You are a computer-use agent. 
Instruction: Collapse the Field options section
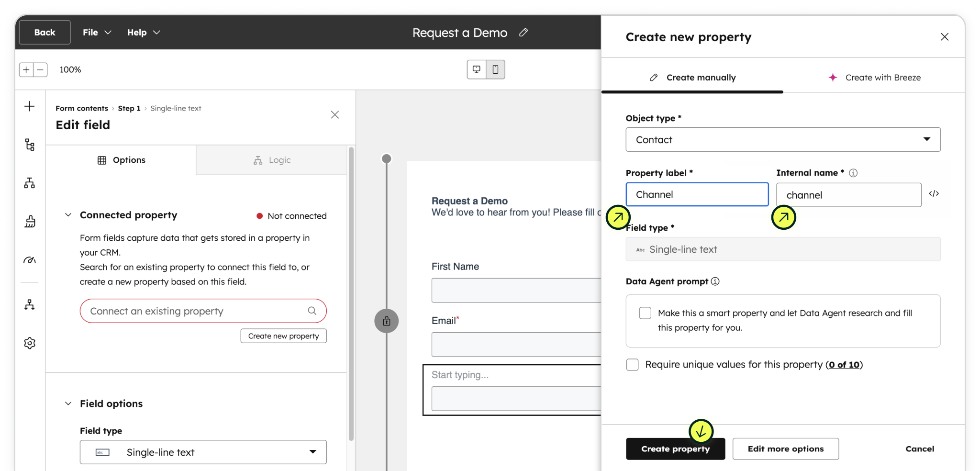(68, 404)
